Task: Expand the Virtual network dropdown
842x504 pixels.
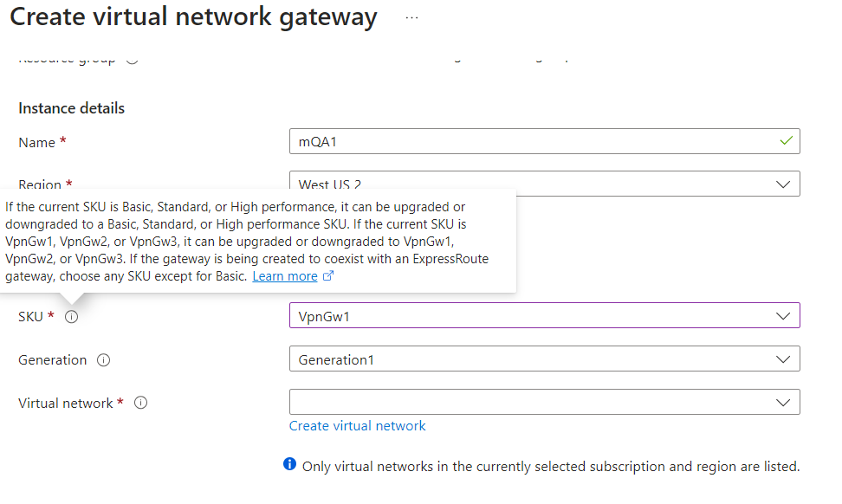Action: (784, 402)
